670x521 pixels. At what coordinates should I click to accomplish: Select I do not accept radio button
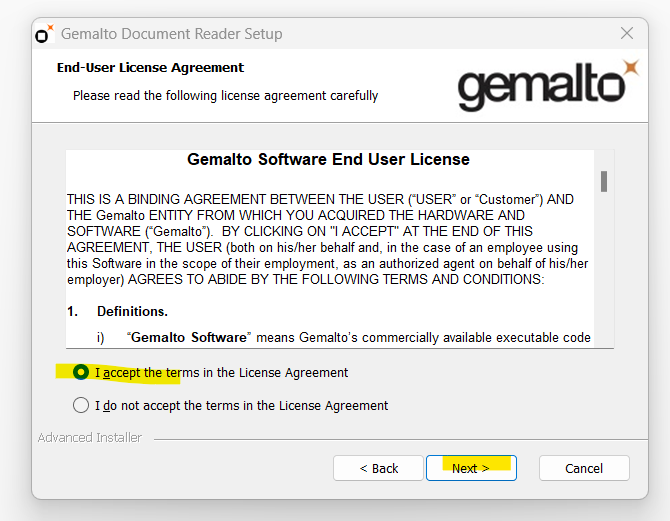click(81, 405)
